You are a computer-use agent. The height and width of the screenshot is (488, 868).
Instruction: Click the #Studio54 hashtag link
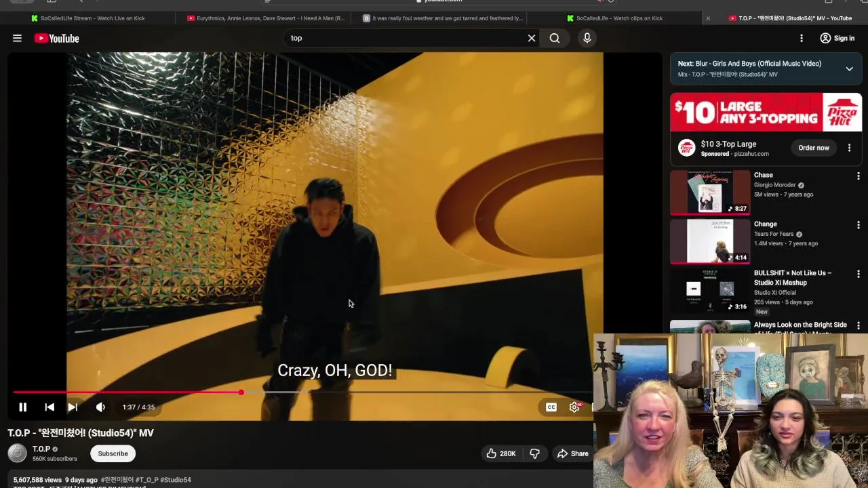coord(176,480)
